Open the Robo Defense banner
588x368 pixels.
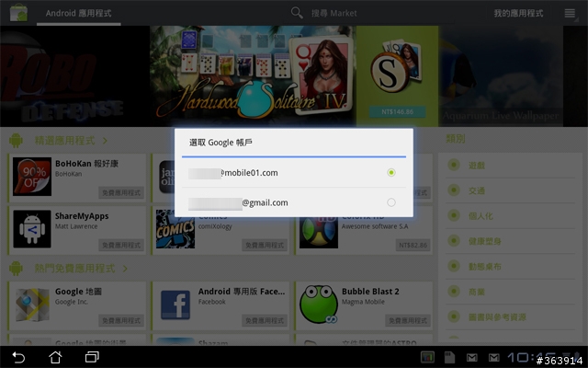pyautogui.click(x=75, y=76)
